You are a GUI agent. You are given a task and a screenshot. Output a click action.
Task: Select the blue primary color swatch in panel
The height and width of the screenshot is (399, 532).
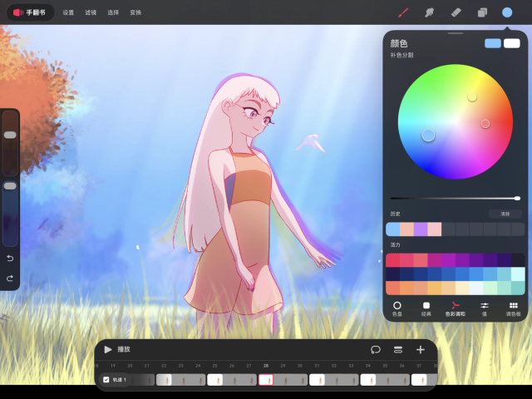tap(493, 43)
